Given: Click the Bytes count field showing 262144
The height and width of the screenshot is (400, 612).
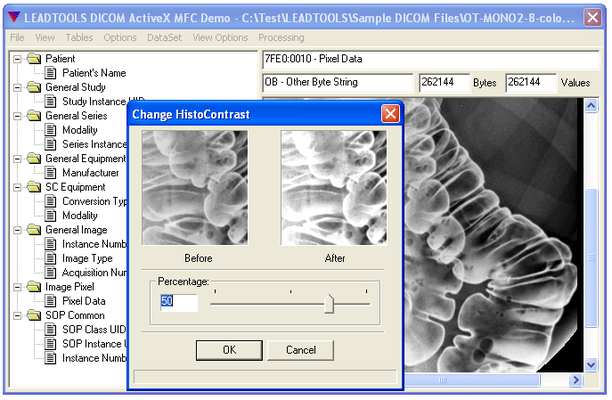Looking at the screenshot, I should 444,82.
